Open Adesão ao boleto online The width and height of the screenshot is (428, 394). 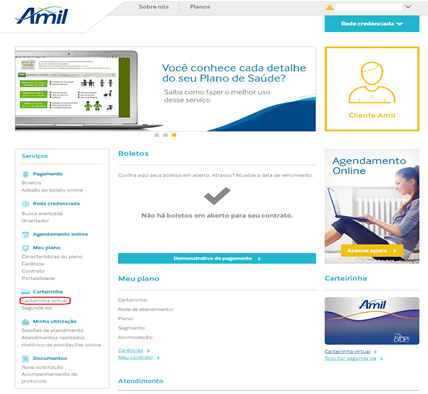coord(52,190)
